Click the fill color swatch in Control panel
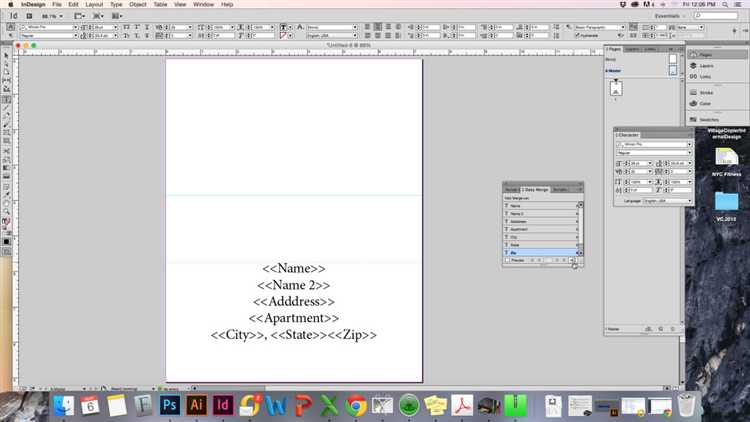 (x=283, y=27)
